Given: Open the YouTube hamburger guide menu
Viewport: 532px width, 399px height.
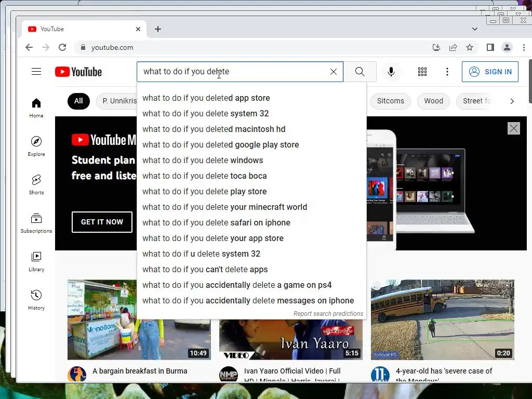Looking at the screenshot, I should [x=36, y=72].
